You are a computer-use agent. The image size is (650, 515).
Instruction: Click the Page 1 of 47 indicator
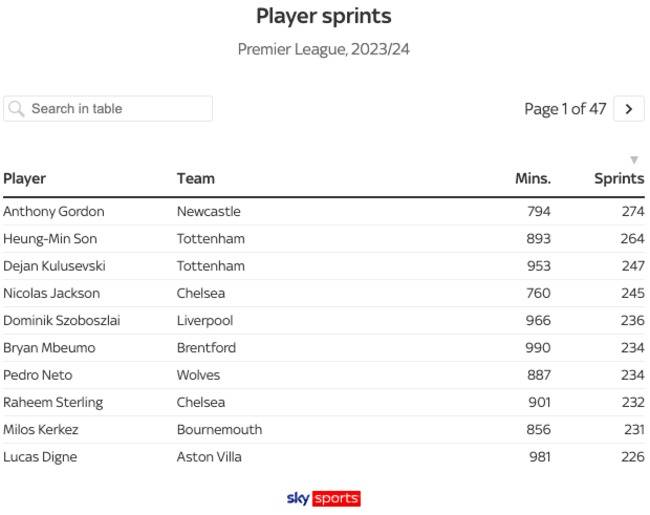565,109
